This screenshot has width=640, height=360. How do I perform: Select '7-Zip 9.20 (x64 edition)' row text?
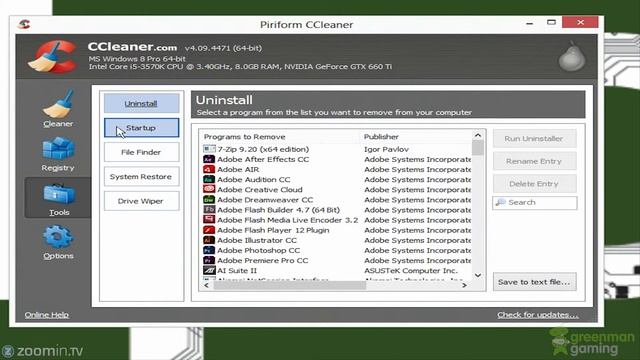tap(263, 149)
